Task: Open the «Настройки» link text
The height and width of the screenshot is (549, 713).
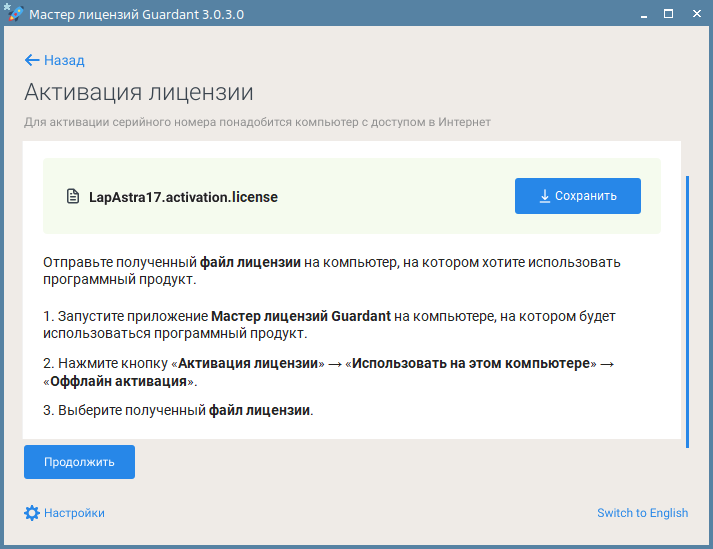Action: point(74,513)
